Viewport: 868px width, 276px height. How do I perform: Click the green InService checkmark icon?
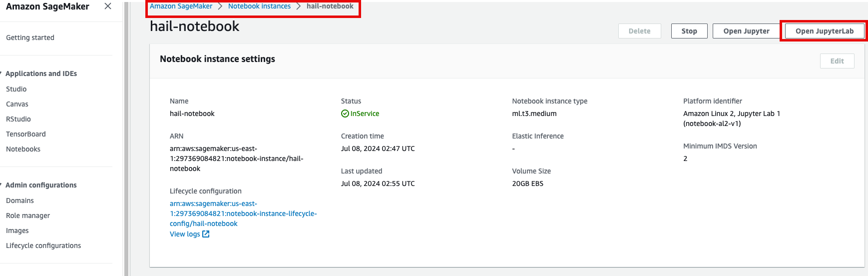(x=345, y=113)
